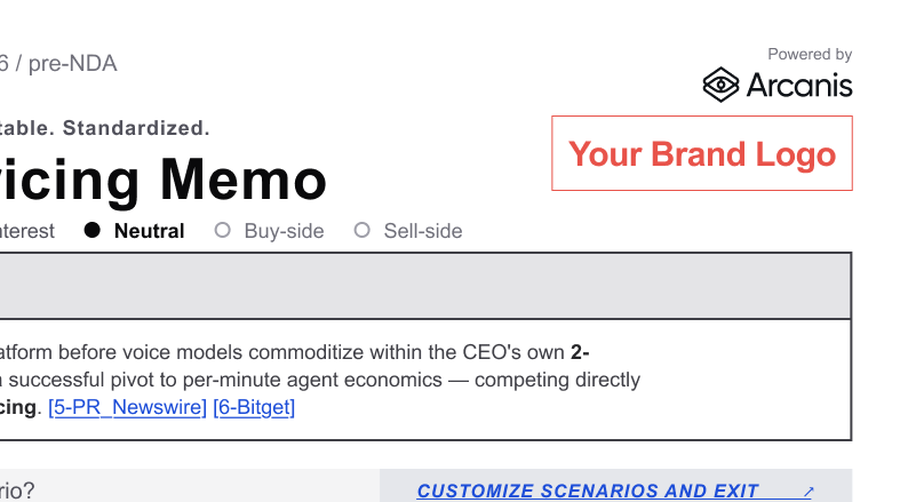This screenshot has height=502, width=908.
Task: Open the 5-PR_Newswire citation link
Action: (127, 407)
